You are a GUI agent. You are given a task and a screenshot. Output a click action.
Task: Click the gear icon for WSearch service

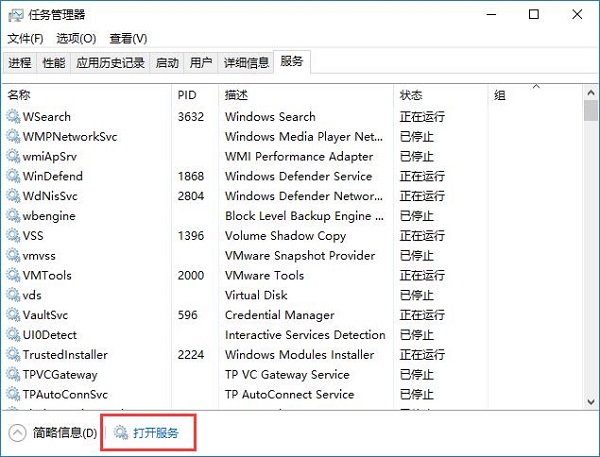13,116
